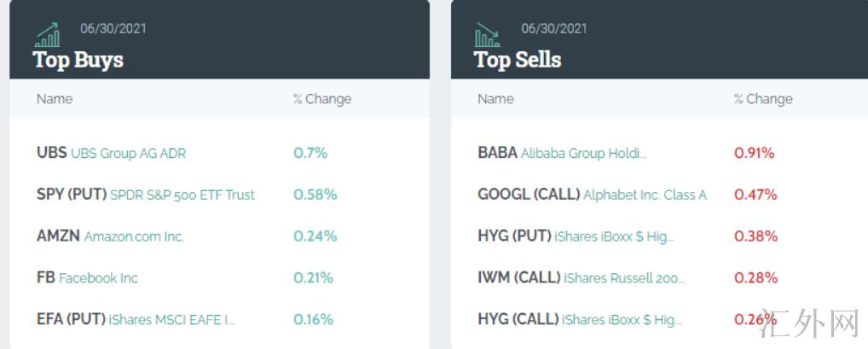Image resolution: width=868 pixels, height=349 pixels.
Task: Sort Top Sells by Name column header
Action: pyautogui.click(x=495, y=99)
